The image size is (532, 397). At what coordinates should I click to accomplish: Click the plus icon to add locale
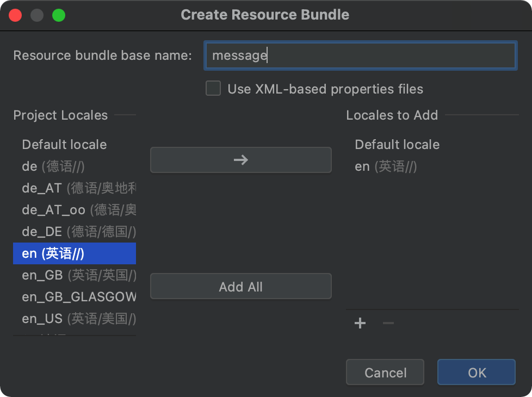[360, 323]
